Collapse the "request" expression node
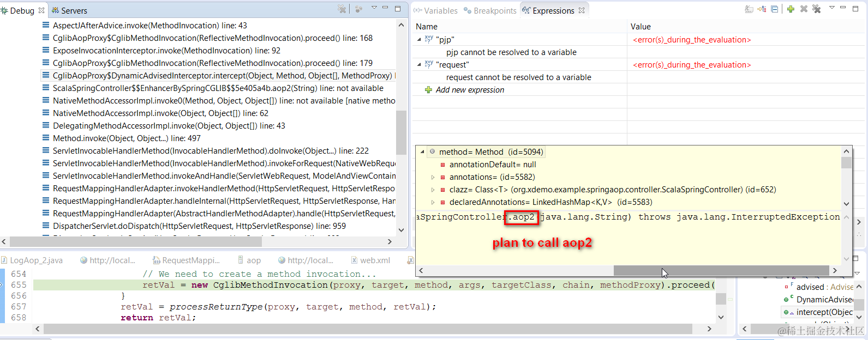Screen dimensions: 868x340 419,65
